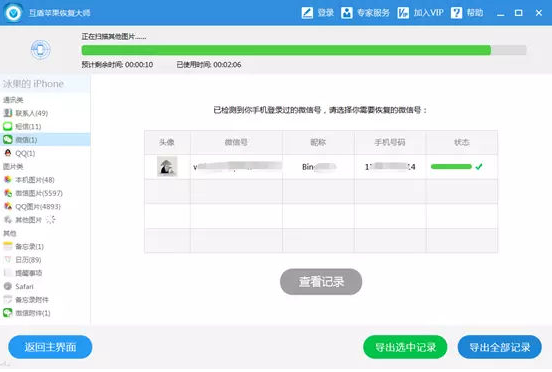This screenshot has height=372, width=552.
Task: Select the blurred WeChat ID cell
Action: (x=237, y=167)
